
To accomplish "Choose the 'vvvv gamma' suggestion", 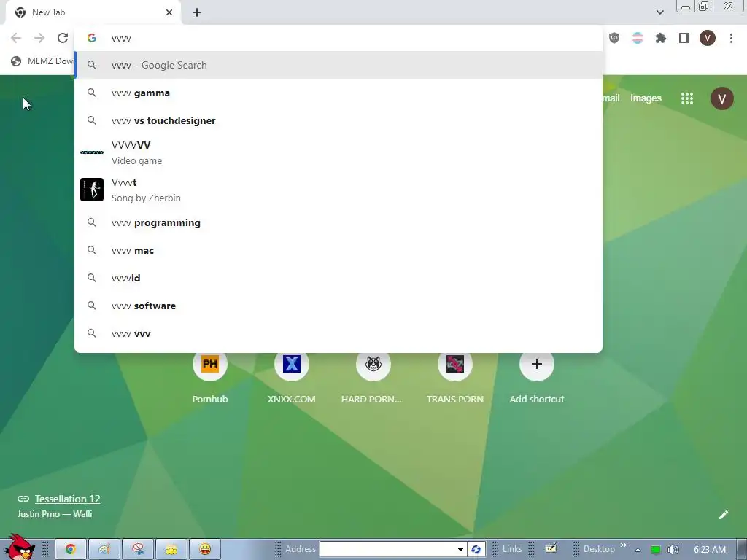I will 338,93.
